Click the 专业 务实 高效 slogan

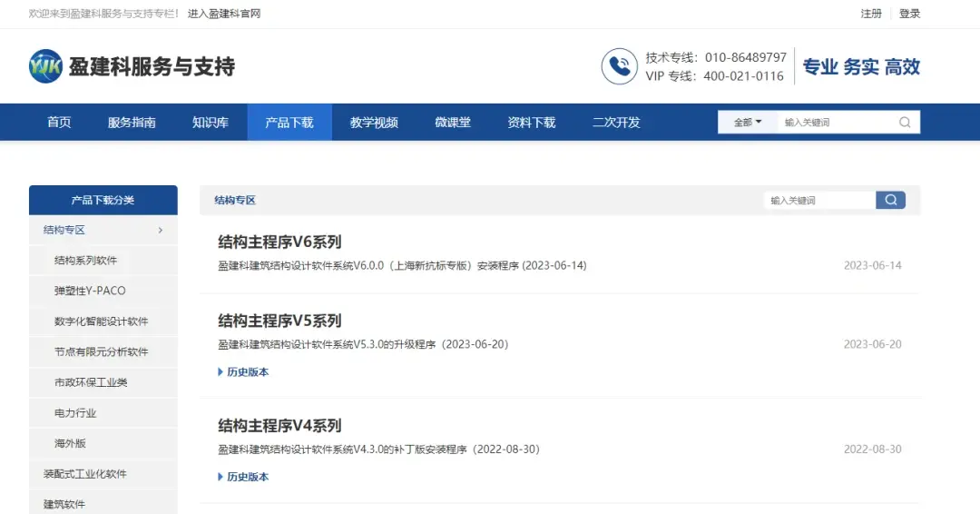point(861,67)
